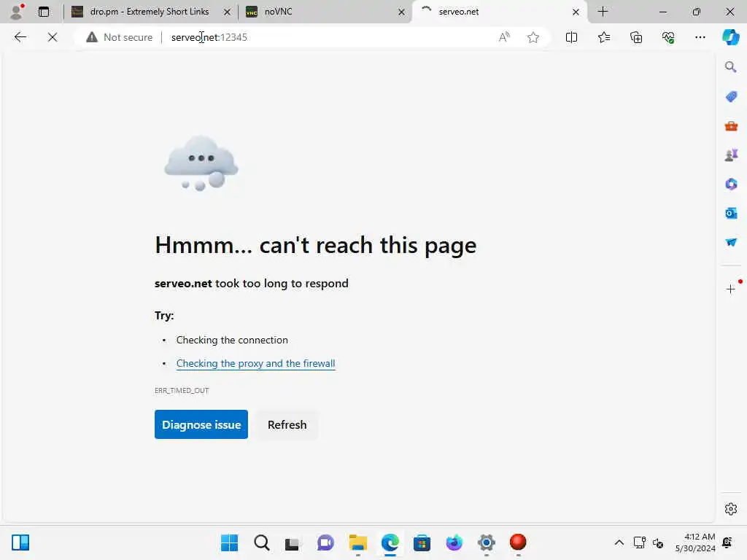Open Settings and more ellipsis menu
Screen dimensions: 747x560
tap(700, 37)
